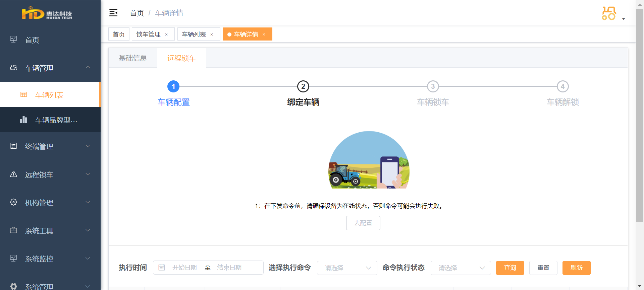This screenshot has width=644, height=290.
Task: Click the vertical page scrollbar thumb
Action: [x=640, y=115]
